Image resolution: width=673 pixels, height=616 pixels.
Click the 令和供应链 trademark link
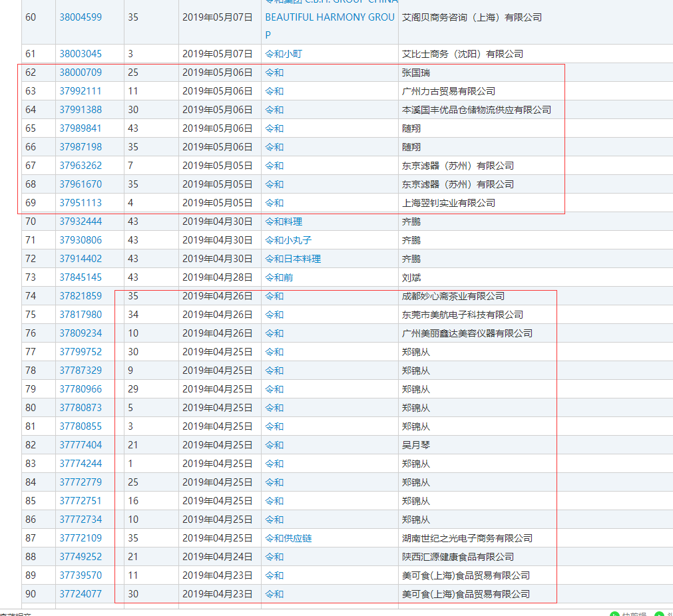pos(288,538)
